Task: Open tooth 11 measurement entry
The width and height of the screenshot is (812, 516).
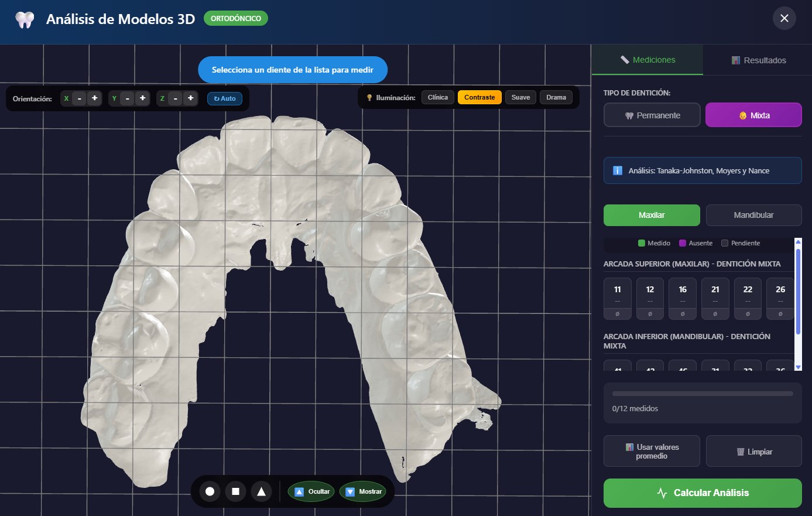Action: 617,299
